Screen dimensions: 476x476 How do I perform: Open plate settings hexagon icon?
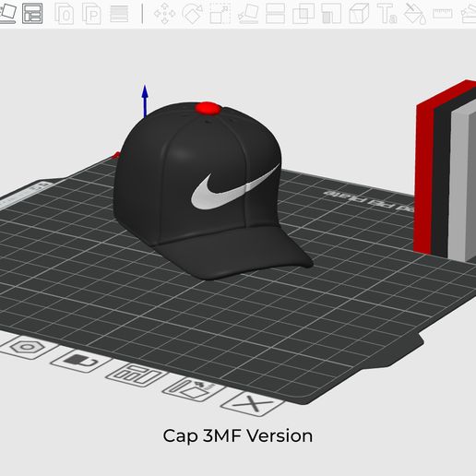point(27,347)
